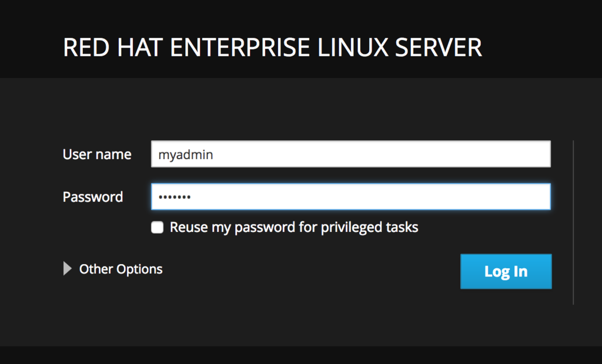Click the word "Reuse" next to the checkbox
602x364 pixels.
tap(188, 227)
